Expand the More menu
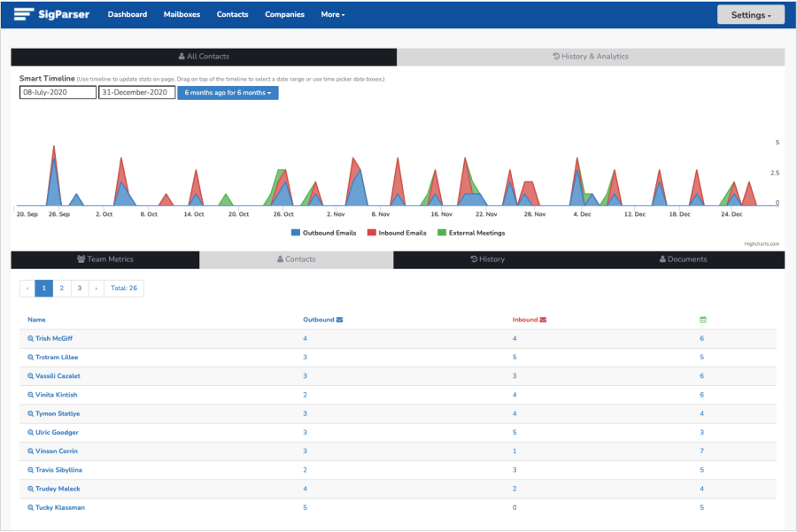Screen dimensions: 797x532 (x=332, y=14)
